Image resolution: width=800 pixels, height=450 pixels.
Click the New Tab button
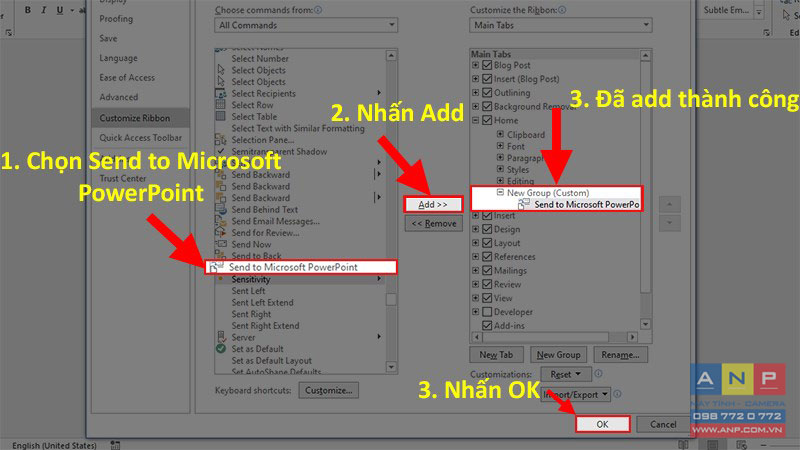(496, 355)
